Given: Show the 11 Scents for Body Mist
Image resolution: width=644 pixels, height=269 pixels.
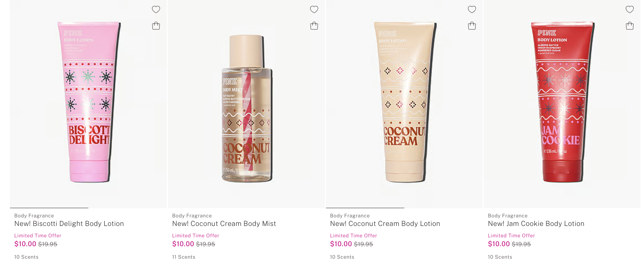Looking at the screenshot, I should pos(184,257).
